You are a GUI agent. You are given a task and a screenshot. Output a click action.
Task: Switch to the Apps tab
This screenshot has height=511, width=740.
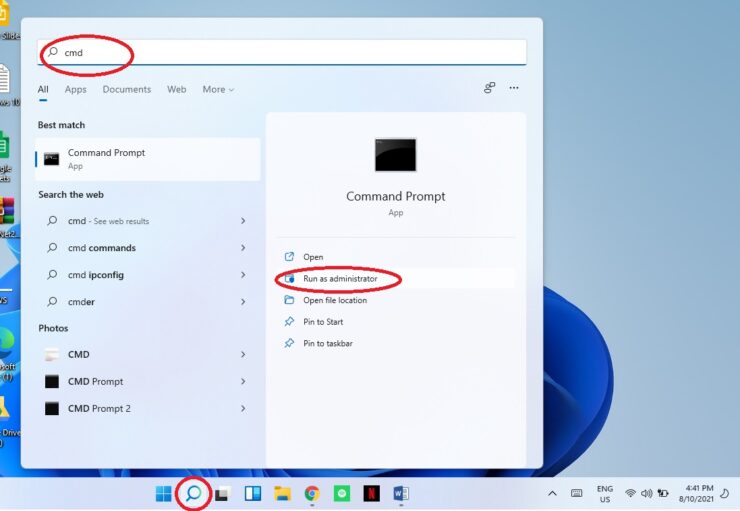[x=76, y=89]
